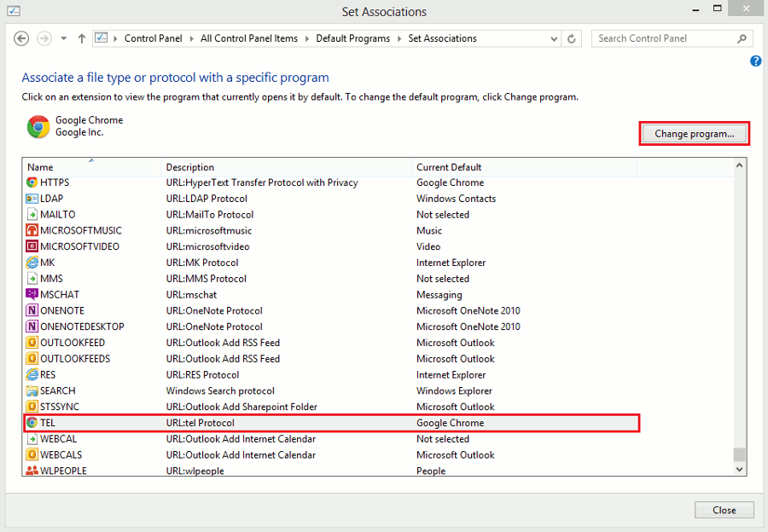This screenshot has height=532, width=768.
Task: Click the vertical scrollbar thumb
Action: pyautogui.click(x=739, y=454)
